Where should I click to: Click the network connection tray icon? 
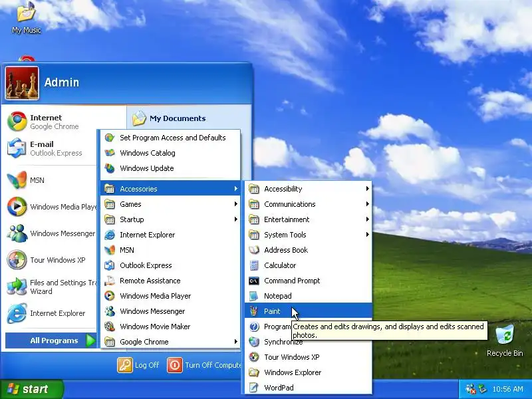click(x=483, y=389)
